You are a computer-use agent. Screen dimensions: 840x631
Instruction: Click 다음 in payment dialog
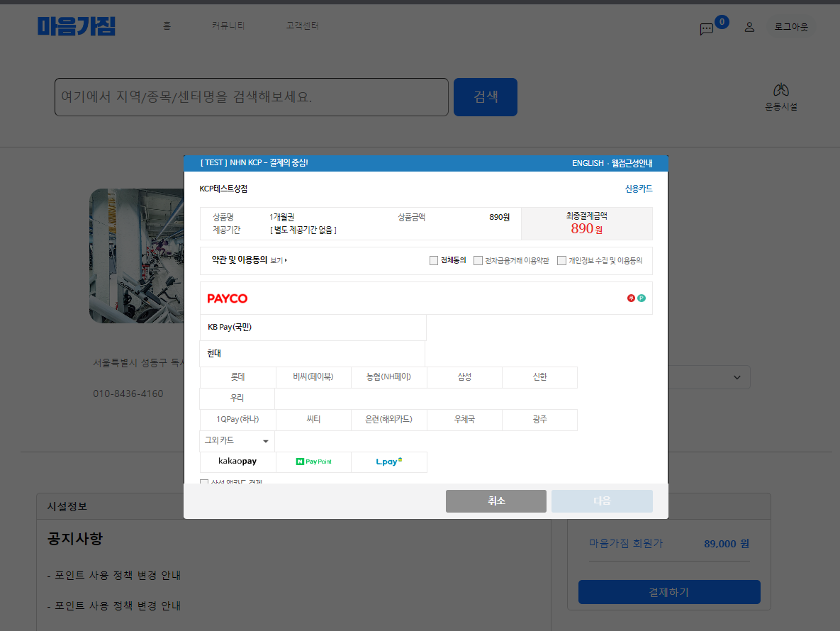tap(602, 501)
